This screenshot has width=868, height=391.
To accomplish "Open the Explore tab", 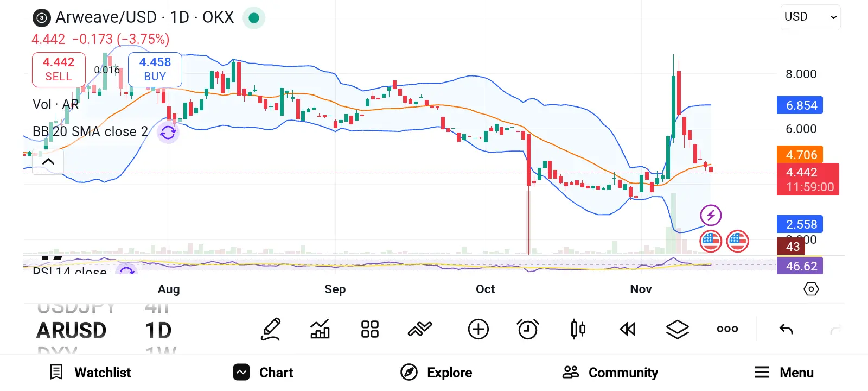I will tap(437, 373).
